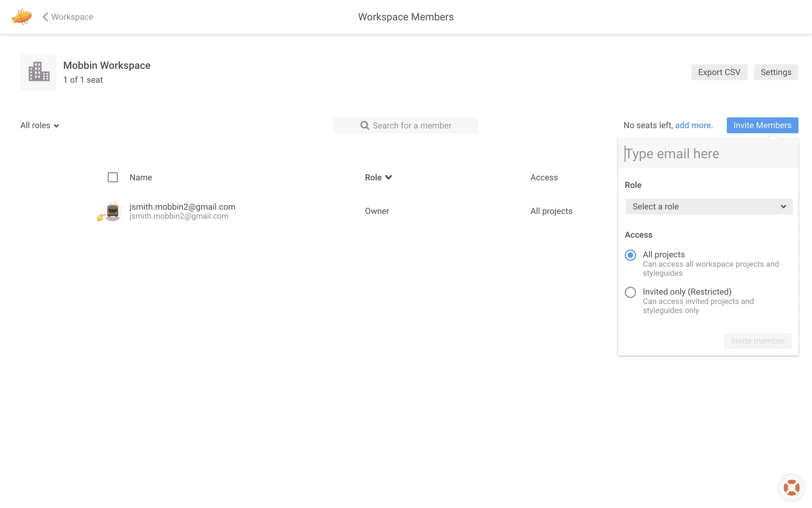Click the Role column sort arrow

389,177
